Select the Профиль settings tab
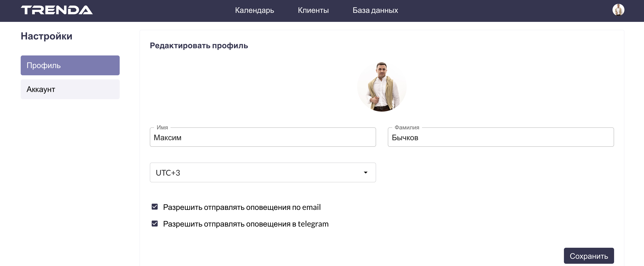 [x=70, y=65]
